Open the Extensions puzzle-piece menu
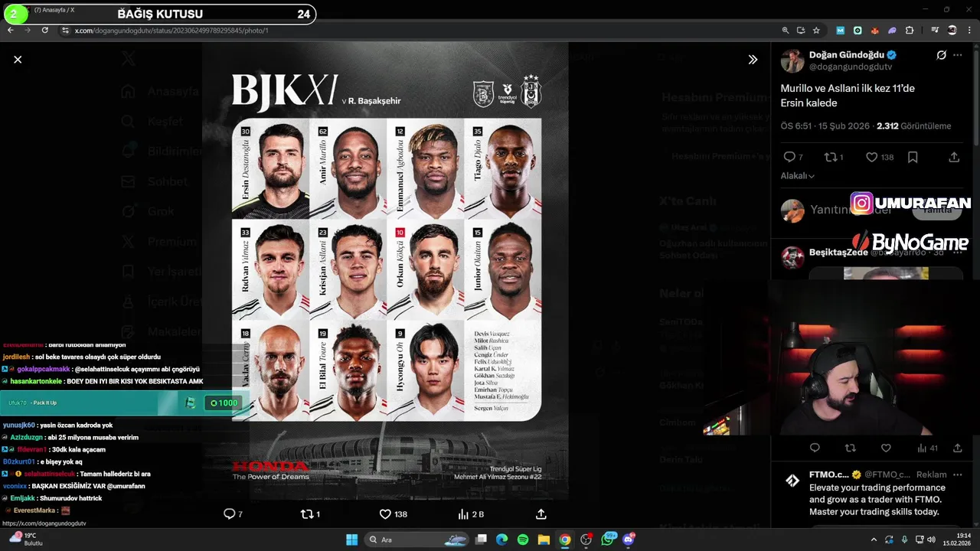This screenshot has height=551, width=980. (910, 31)
